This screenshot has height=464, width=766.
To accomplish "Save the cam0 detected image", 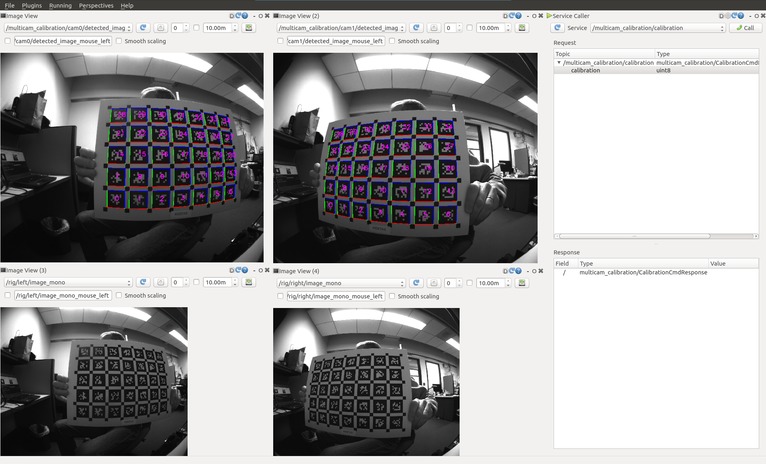I will (249, 28).
